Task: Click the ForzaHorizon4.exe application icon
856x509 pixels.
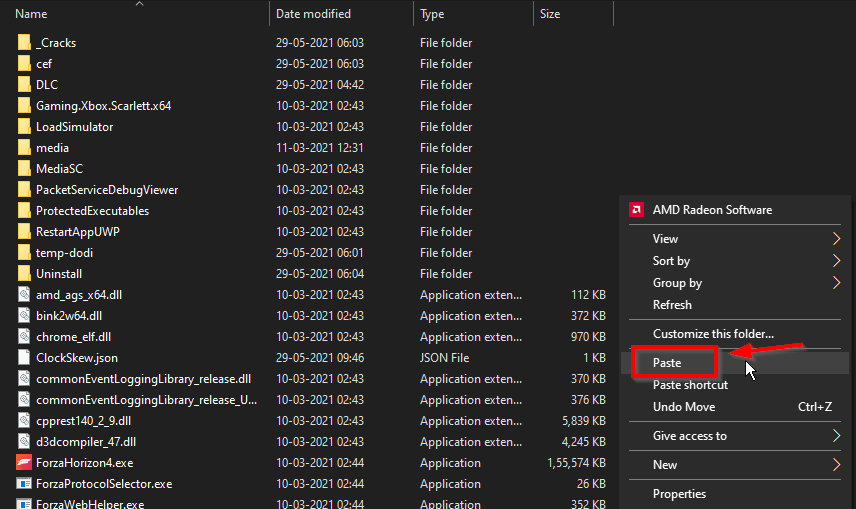Action: point(24,463)
